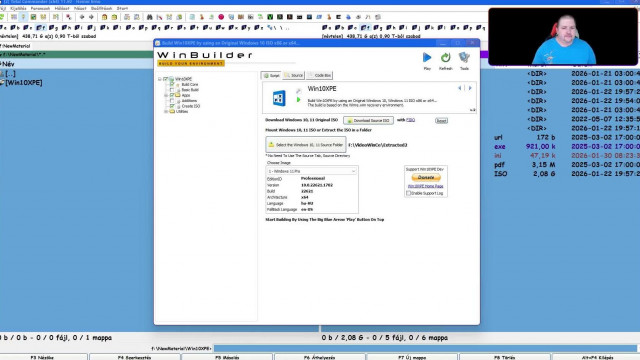Screen dimensions: 640x360
Task: Select drive k in right panel drive bar
Action: [429, 28]
